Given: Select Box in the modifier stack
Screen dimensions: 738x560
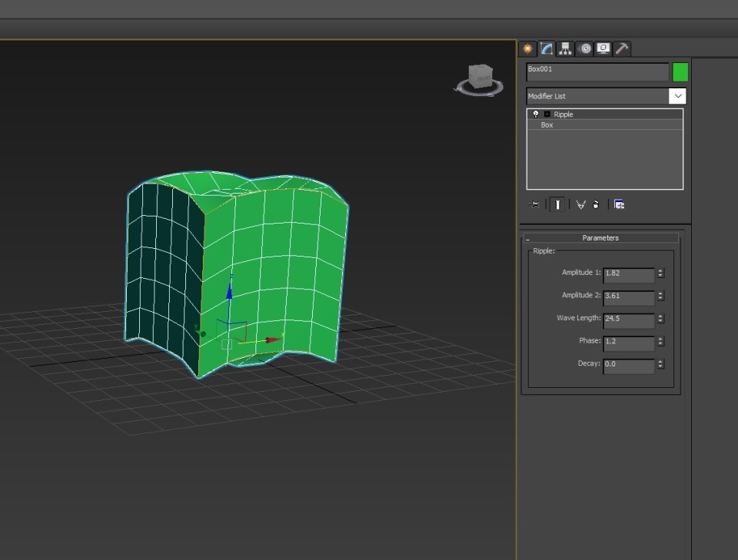Looking at the screenshot, I should (547, 125).
